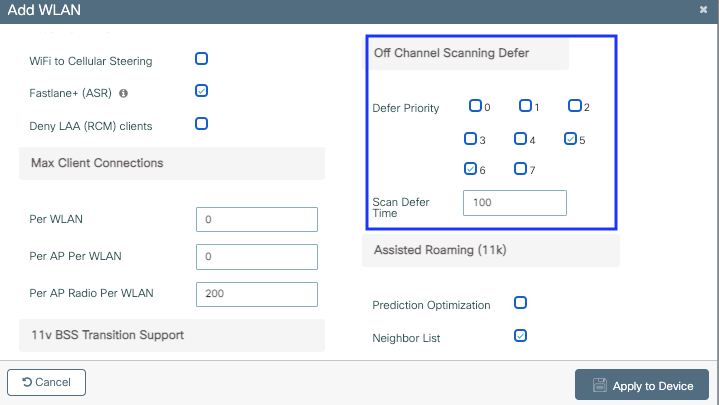Enable WiFi to Cellular Steering checkbox
The image size is (719, 405).
point(201,59)
